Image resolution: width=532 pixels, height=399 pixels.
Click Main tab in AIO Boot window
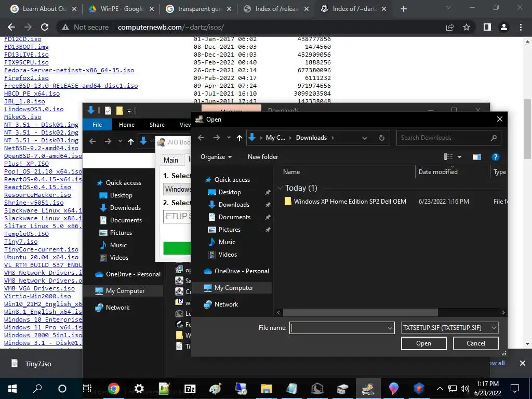tap(170, 160)
